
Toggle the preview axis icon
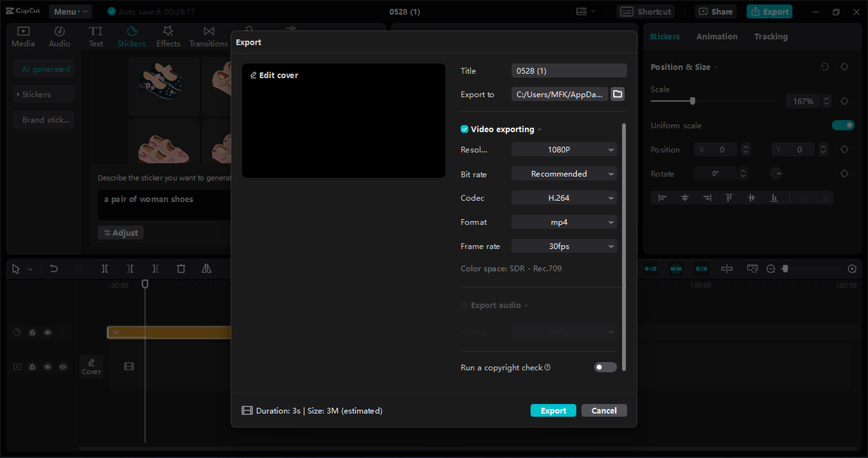pyautogui.click(x=727, y=269)
